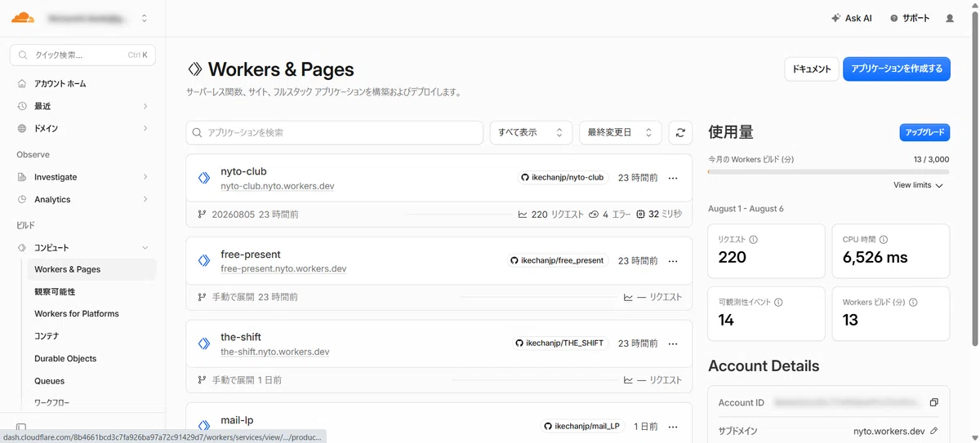Screen dimensions: 980x443
Task: Click the the-shift worker icon
Action: pos(204,343)
